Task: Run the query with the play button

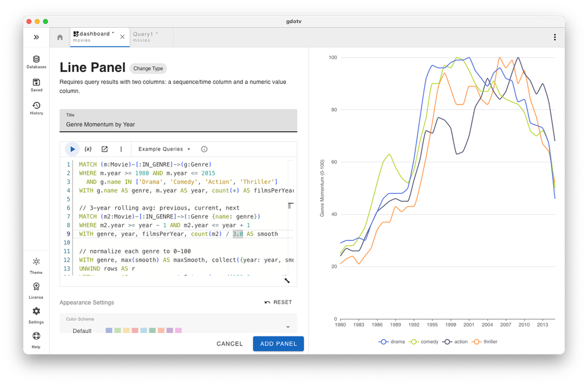Action: click(73, 149)
